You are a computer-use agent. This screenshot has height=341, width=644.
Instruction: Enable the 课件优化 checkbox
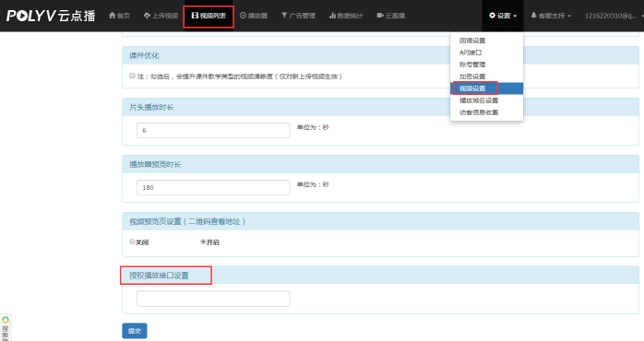[132, 76]
